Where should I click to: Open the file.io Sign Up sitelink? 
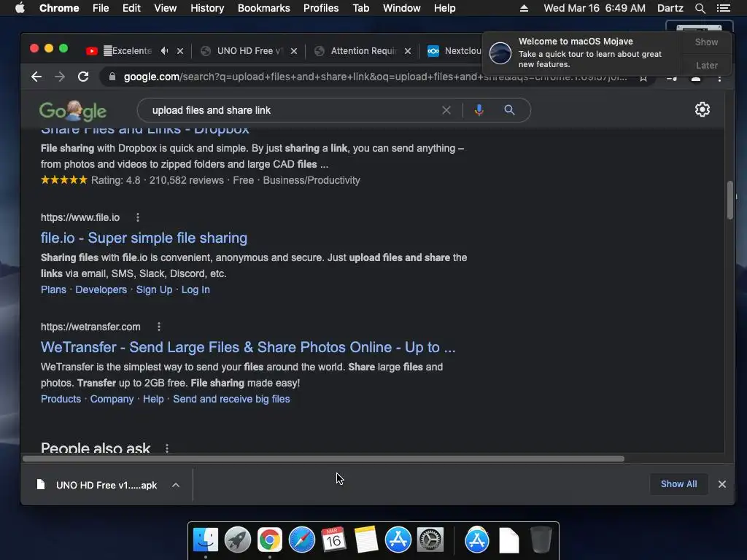(155, 289)
